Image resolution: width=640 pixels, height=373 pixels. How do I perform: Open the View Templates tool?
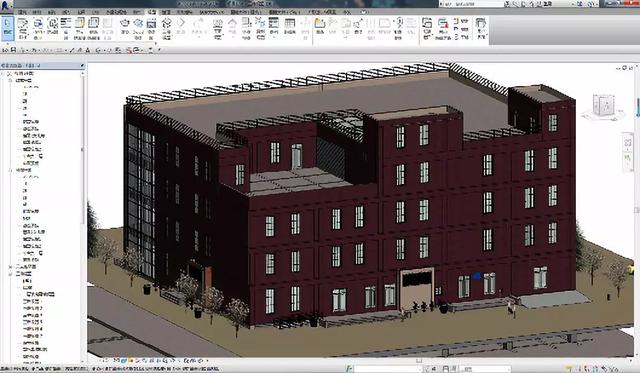pyautogui.click(x=22, y=28)
